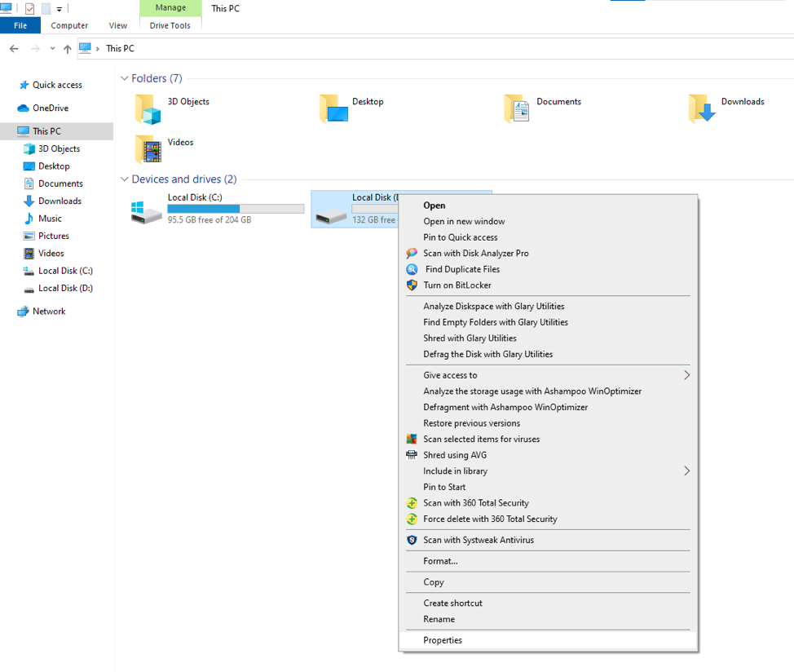This screenshot has height=672, width=794.
Task: Click the This PC path in address bar
Action: [120, 49]
